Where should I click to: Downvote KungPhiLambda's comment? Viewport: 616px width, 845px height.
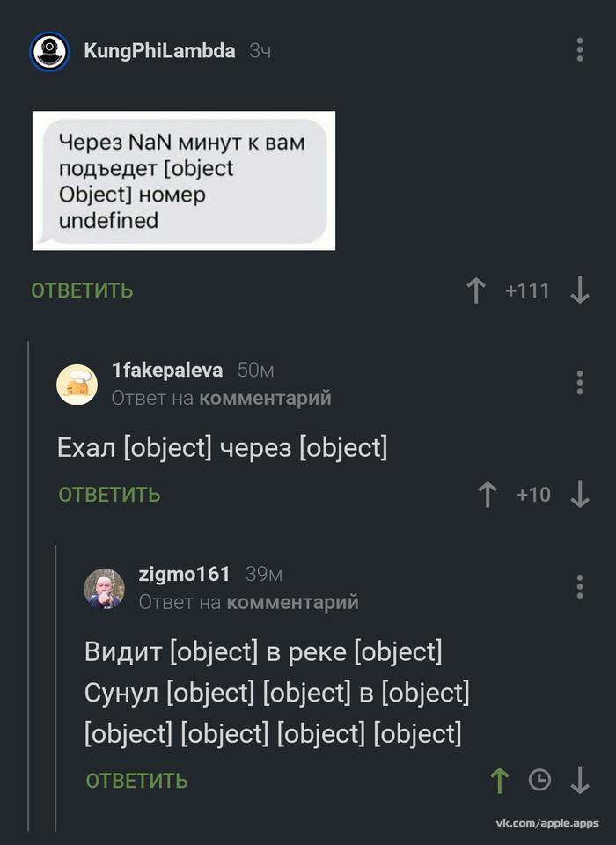pyautogui.click(x=579, y=290)
